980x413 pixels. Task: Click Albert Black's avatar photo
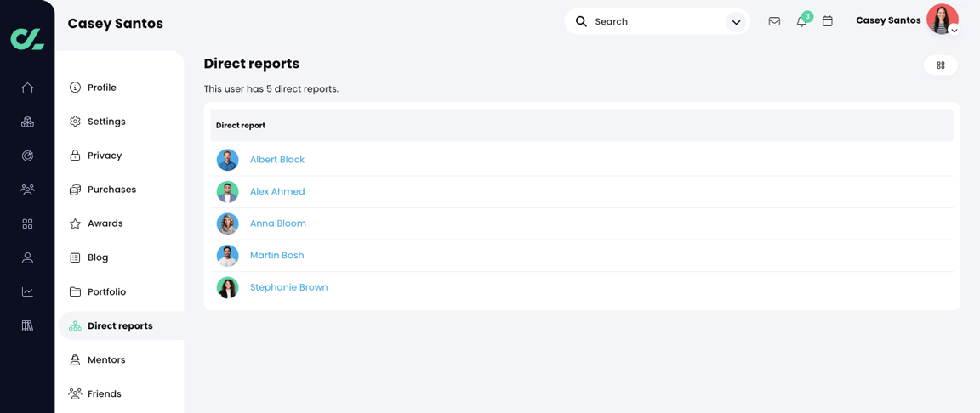pos(227,160)
